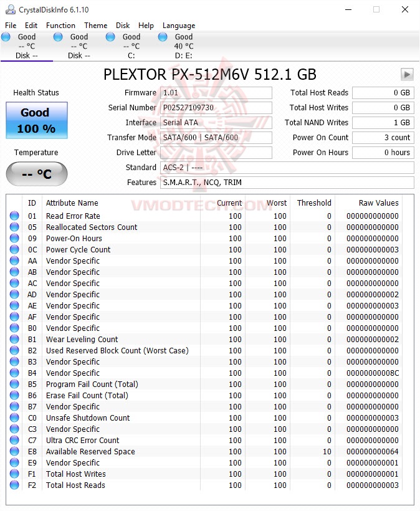
Task: Click status icon for Program Fail Count
Action: (x=14, y=384)
